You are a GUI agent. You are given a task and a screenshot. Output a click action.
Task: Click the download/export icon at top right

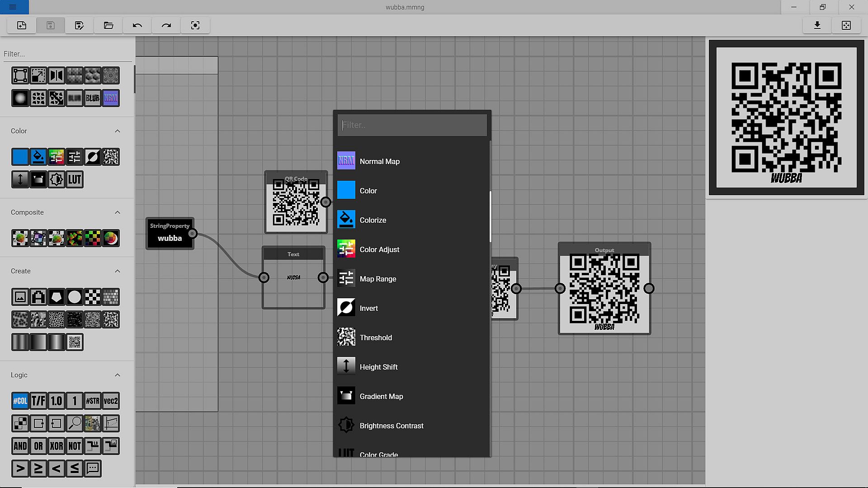click(817, 25)
